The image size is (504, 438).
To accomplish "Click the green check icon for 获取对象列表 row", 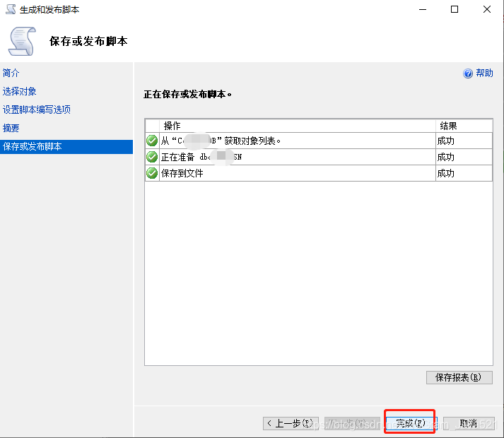I will (152, 141).
